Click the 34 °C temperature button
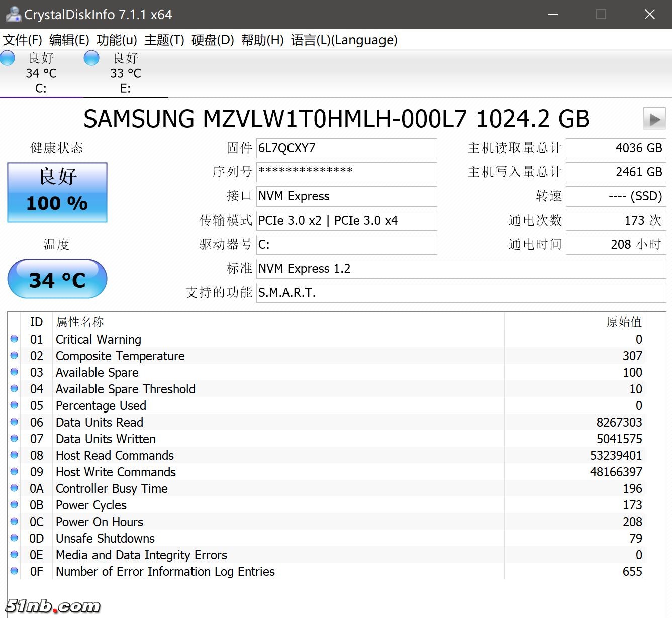This screenshot has width=672, height=618. (x=57, y=279)
